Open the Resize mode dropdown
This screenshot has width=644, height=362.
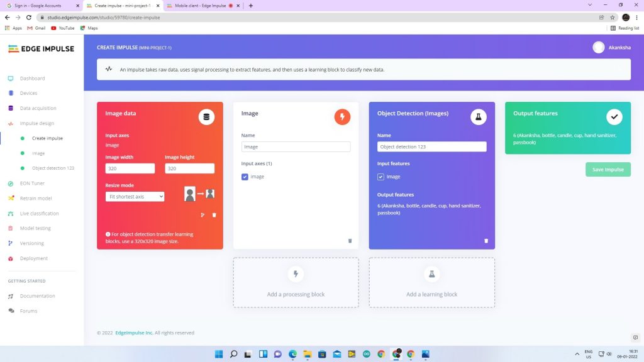tap(135, 197)
